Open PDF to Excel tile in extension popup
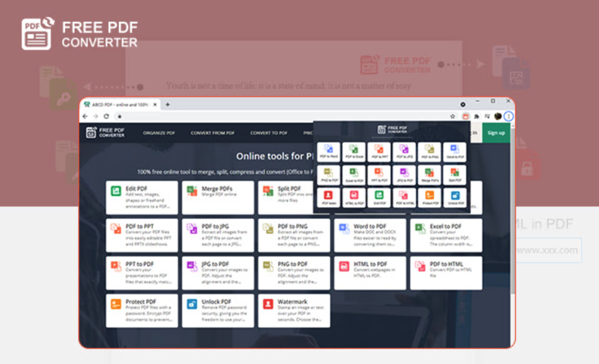Screen dimensions: 599x364 tap(354, 152)
